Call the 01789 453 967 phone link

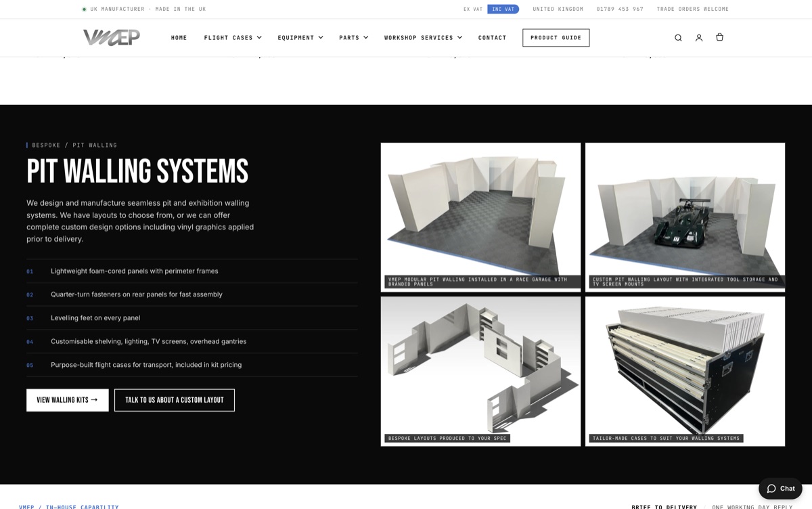(620, 9)
